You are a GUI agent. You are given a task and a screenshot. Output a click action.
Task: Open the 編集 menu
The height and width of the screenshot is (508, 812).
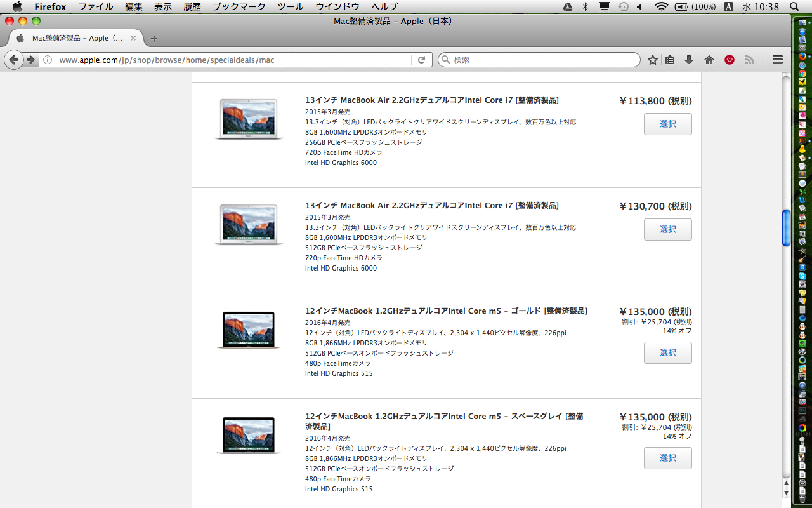[133, 6]
